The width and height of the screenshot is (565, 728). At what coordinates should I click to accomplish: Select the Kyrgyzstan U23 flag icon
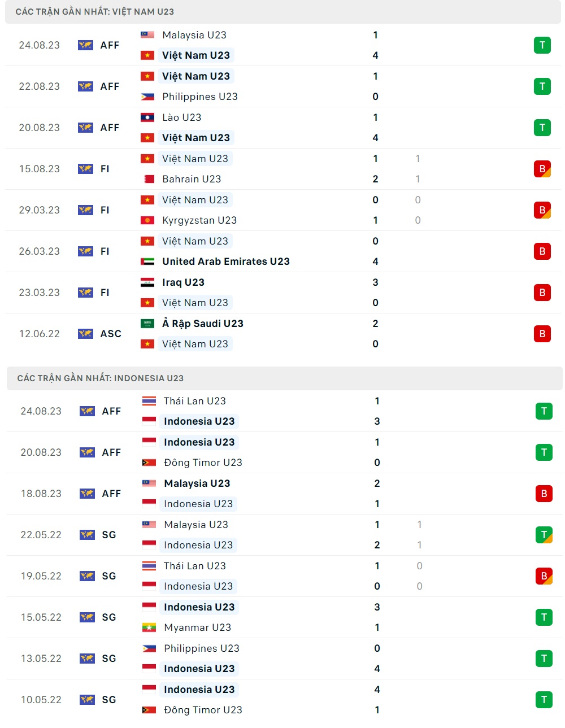point(148,220)
